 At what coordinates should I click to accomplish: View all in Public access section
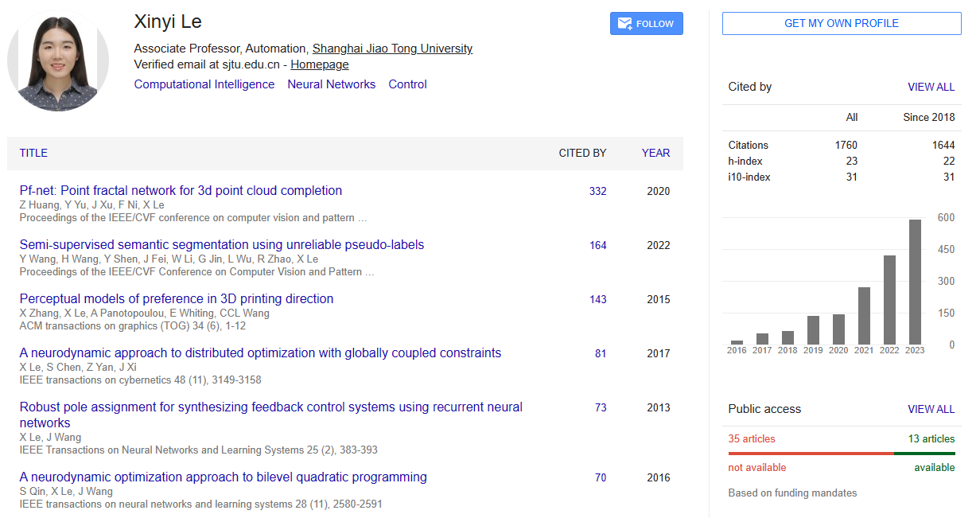coord(931,409)
